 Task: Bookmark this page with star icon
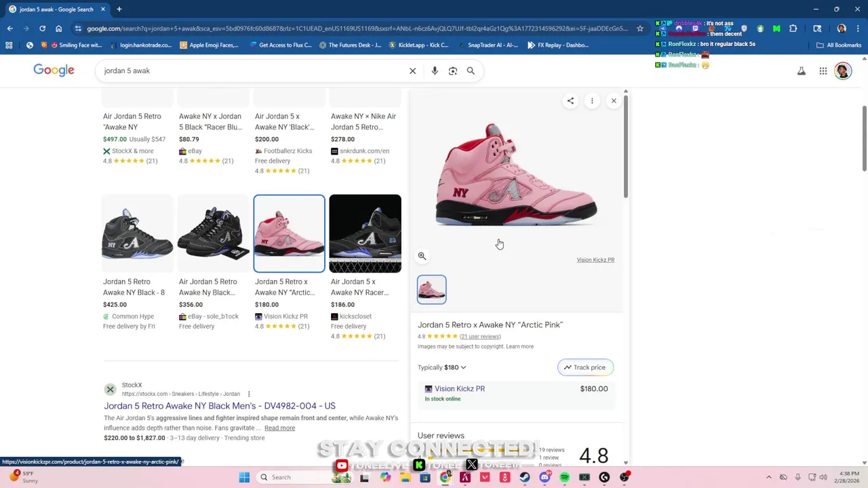coord(639,28)
